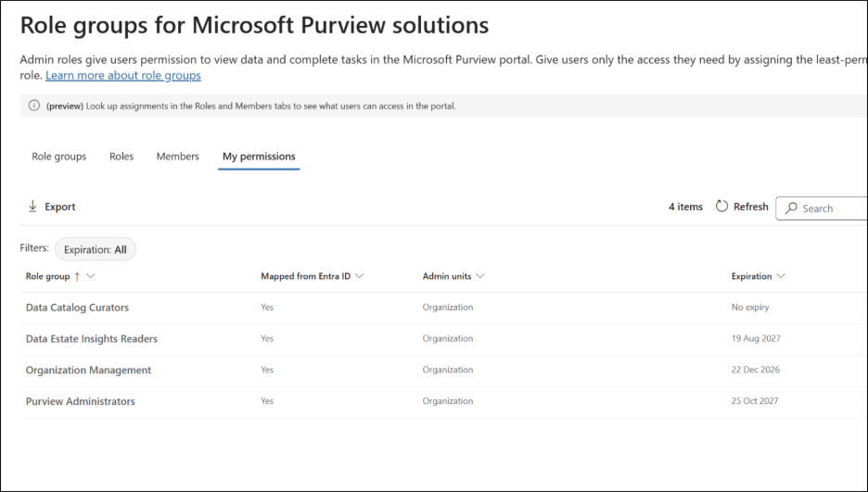Viewport: 868px width, 492px height.
Task: Click the Refresh circular arrow icon
Action: (x=721, y=207)
